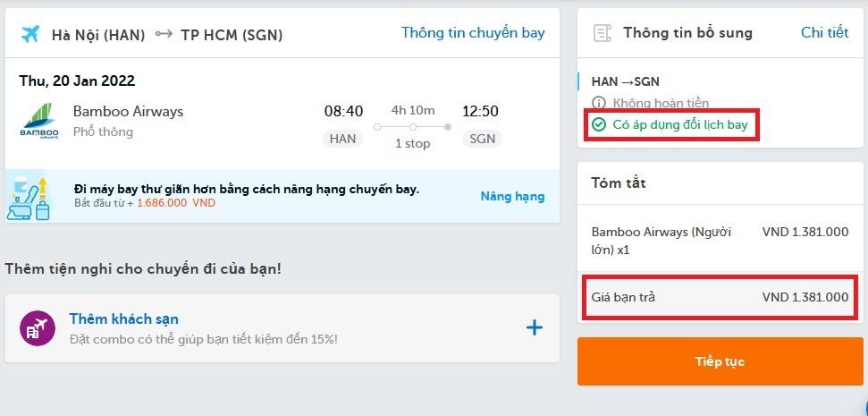The height and width of the screenshot is (416, 868).
Task: Click the middle stop dot on flight timeline
Action: (x=413, y=127)
